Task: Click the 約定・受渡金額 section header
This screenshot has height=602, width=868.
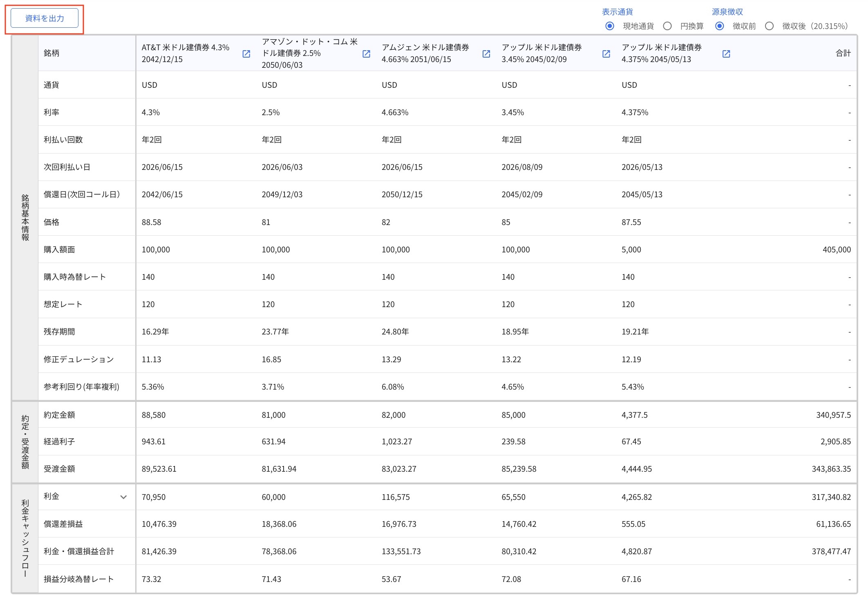Action: [x=25, y=441]
